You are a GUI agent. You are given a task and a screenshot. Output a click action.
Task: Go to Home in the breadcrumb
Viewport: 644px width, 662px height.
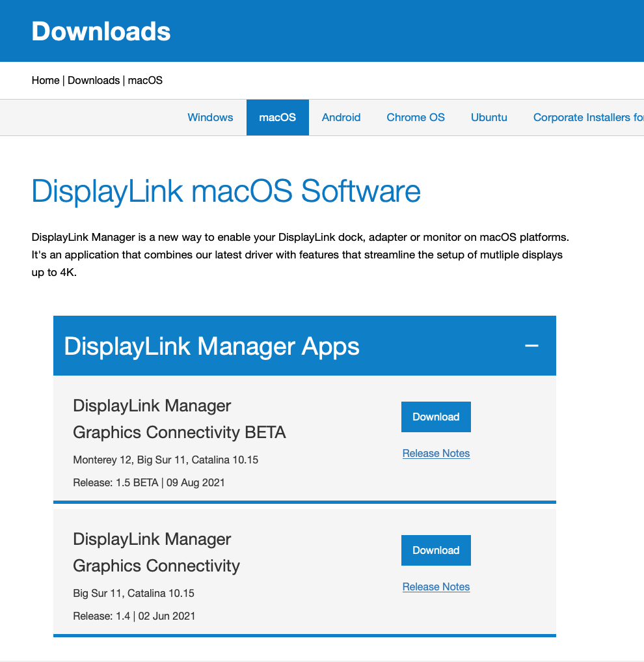[46, 80]
